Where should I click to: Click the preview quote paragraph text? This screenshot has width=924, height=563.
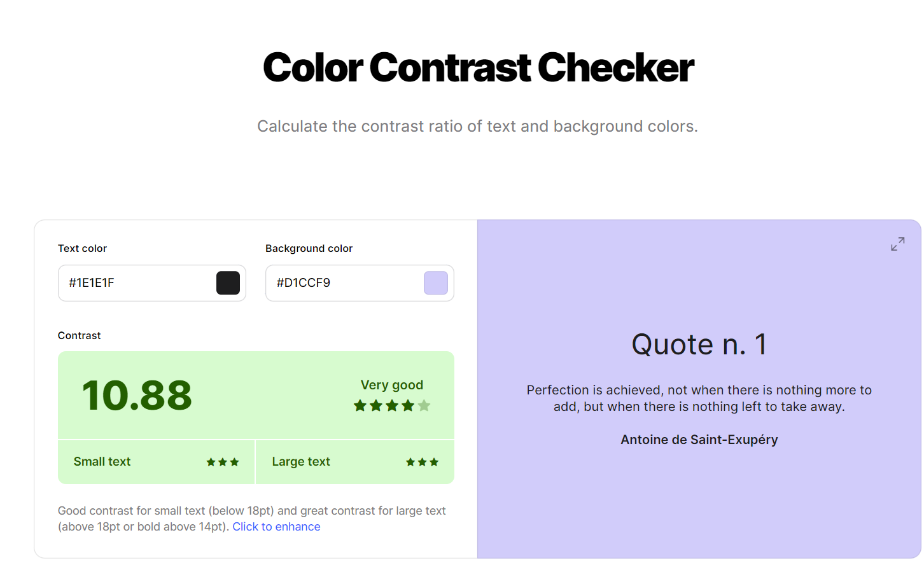699,398
